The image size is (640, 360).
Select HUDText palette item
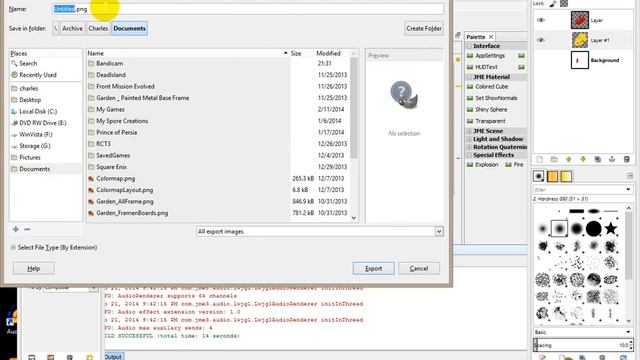pyautogui.click(x=482, y=67)
